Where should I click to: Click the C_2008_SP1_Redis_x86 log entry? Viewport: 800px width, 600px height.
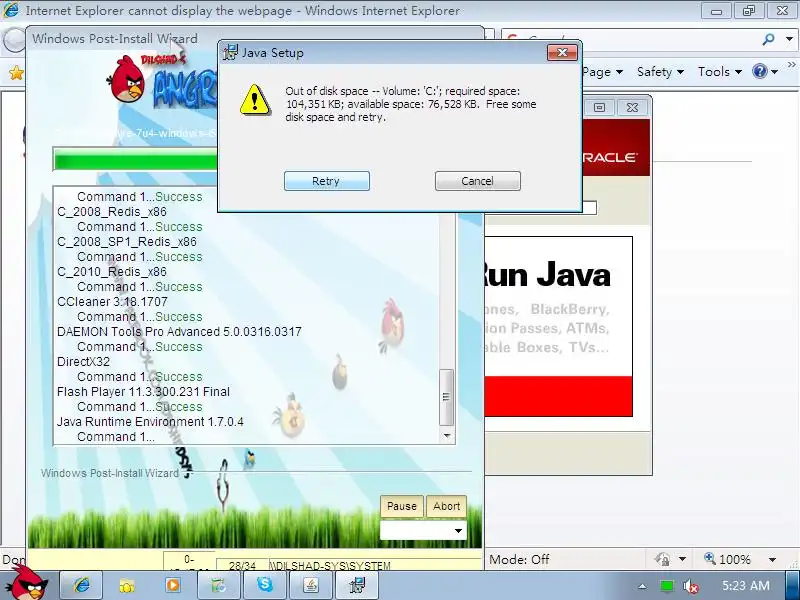[127, 242]
